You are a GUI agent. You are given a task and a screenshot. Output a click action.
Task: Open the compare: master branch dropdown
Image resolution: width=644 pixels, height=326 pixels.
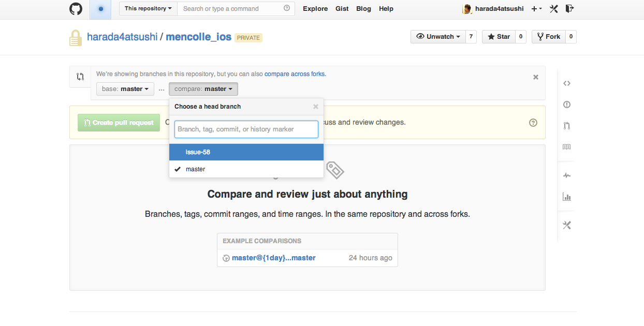[203, 88]
